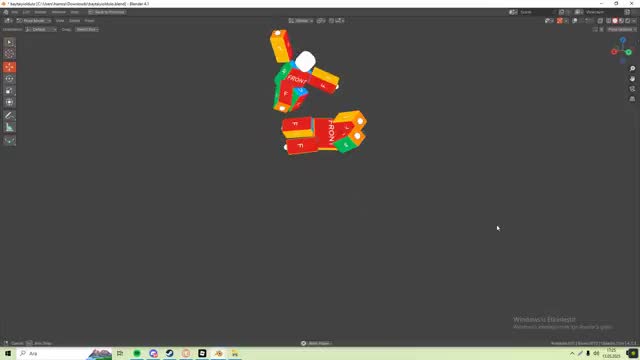Open the Pose Mode dropdown
The image size is (640, 360).
33,20
